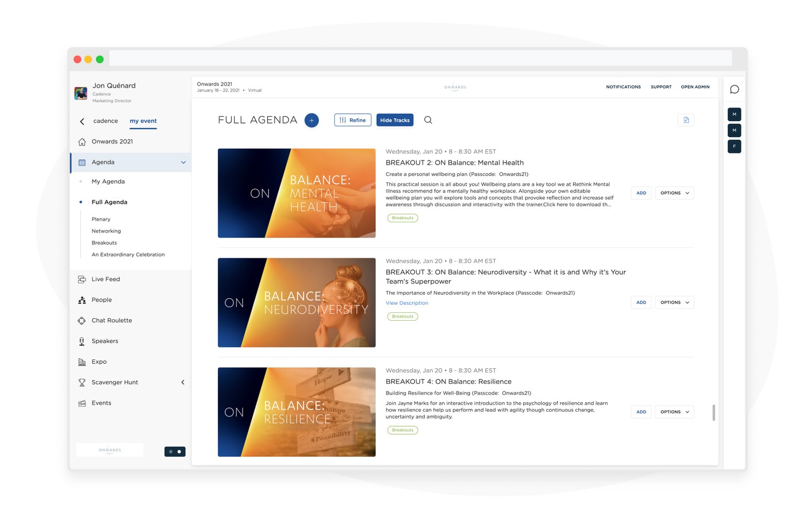Open the Speakers label in sidebar
This screenshot has height=516, width=812.
(105, 341)
